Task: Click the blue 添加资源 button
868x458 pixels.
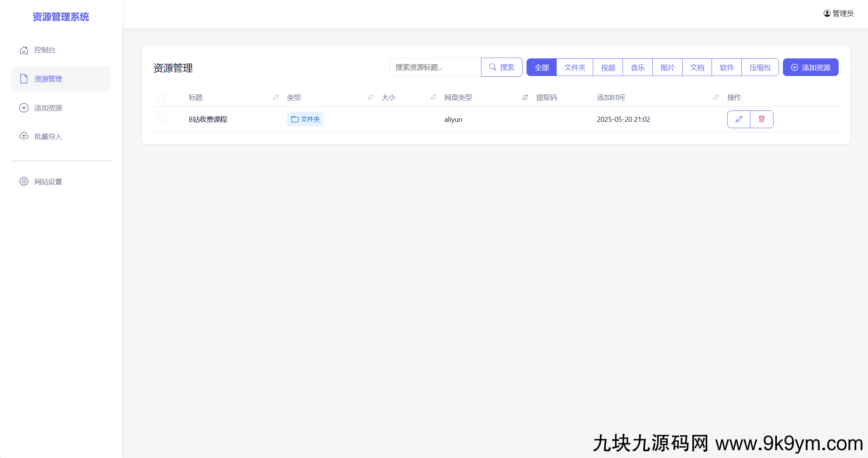Action: click(810, 67)
